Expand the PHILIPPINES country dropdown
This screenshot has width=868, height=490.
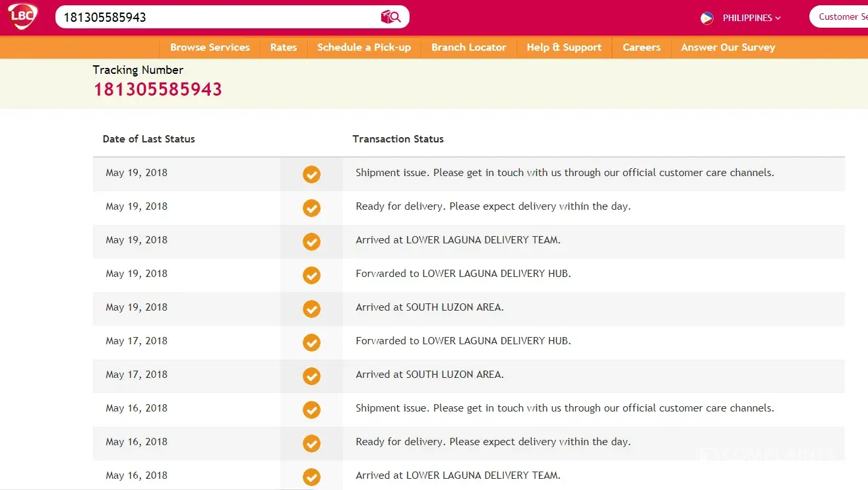click(x=751, y=18)
